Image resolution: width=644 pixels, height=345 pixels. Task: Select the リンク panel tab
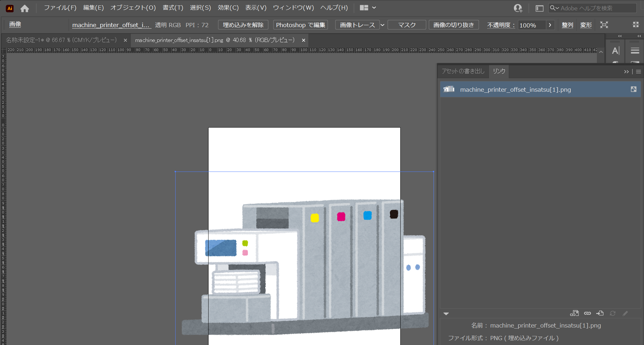click(x=499, y=71)
